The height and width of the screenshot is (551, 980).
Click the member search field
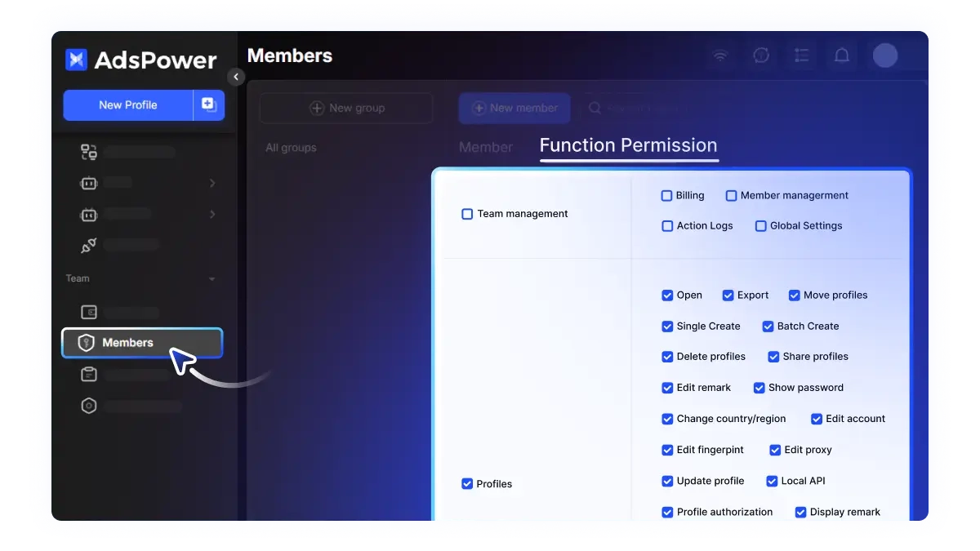coord(645,108)
